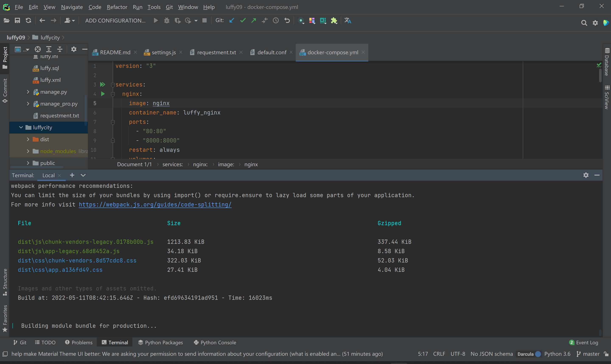Toggle the SciView tool window
Viewport: 611px width, 364px height.
(607, 97)
